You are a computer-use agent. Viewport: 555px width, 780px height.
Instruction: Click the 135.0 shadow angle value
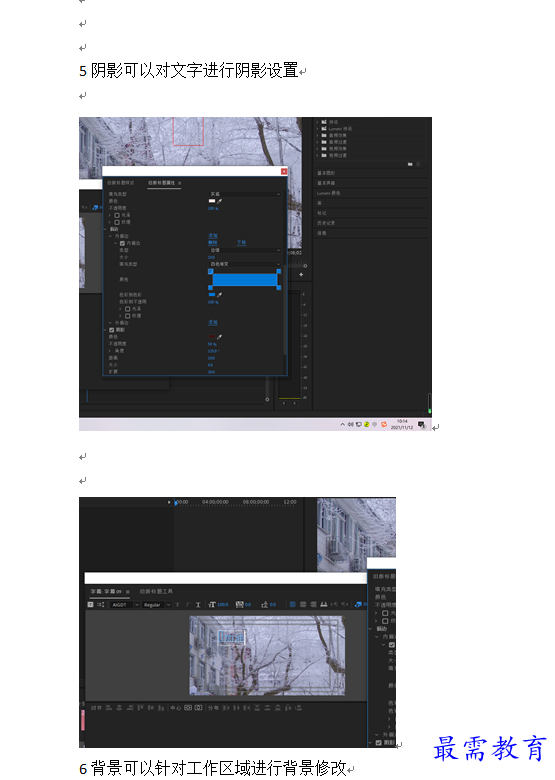[x=213, y=351]
